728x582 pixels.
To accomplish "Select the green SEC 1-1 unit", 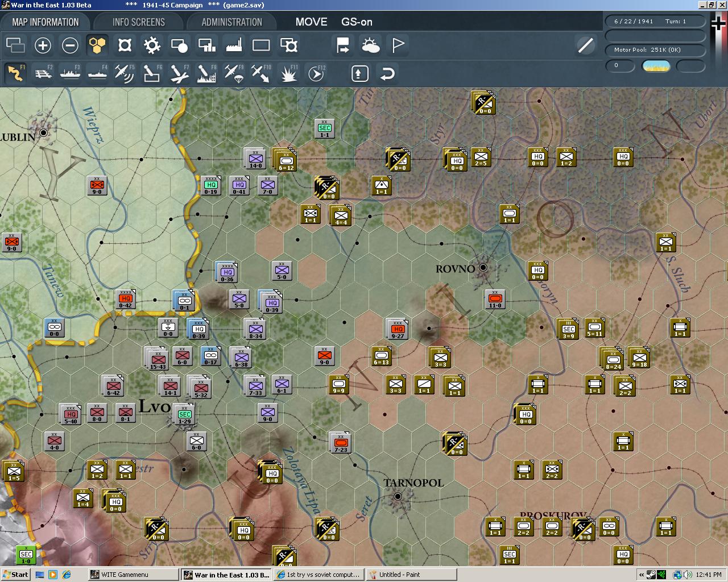I will click(324, 128).
